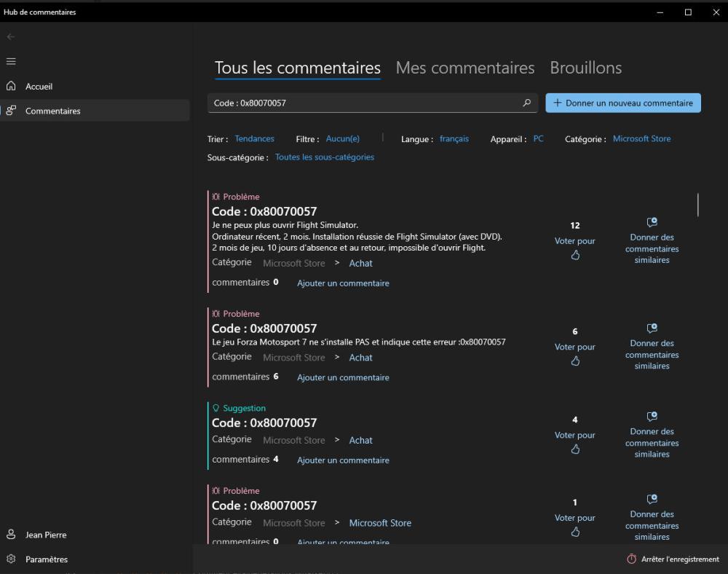Expand the Filtre Aucun(e) dropdown
The height and width of the screenshot is (574, 728).
[342, 138]
